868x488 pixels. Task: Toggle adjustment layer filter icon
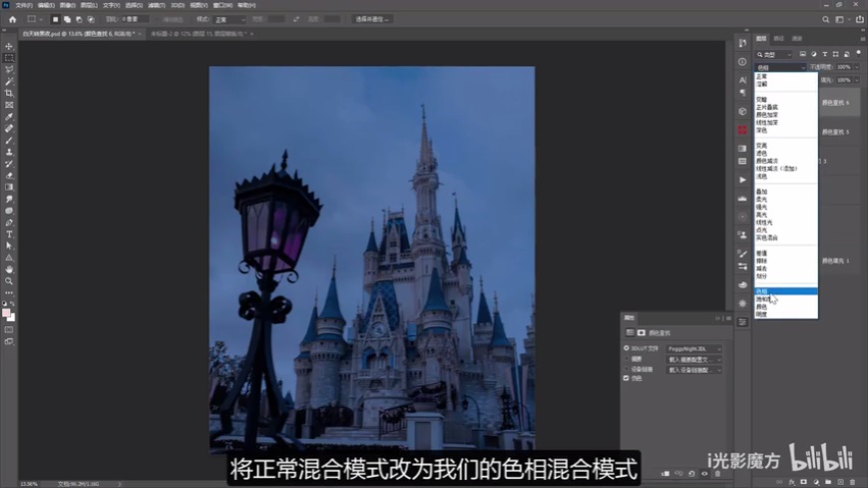[x=814, y=54]
